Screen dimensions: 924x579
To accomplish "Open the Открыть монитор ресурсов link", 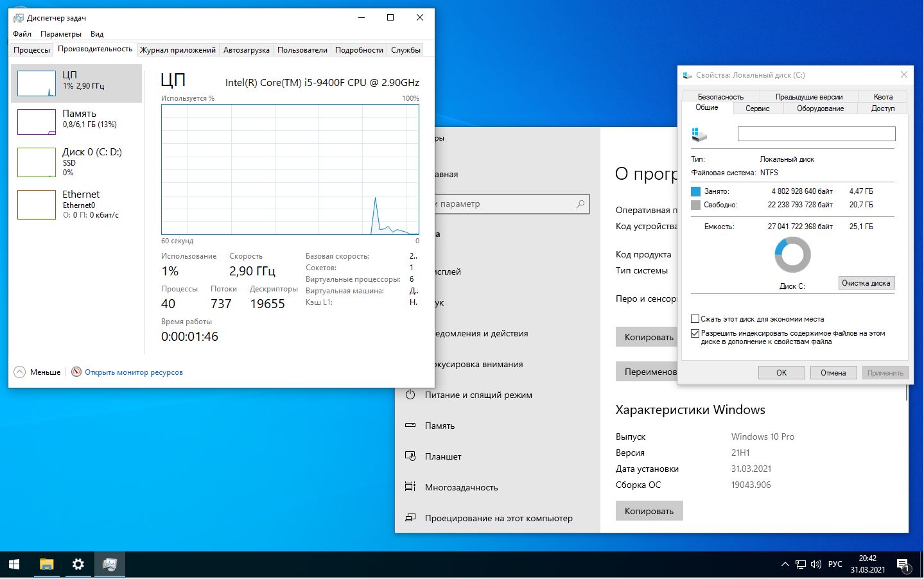I will click(134, 372).
